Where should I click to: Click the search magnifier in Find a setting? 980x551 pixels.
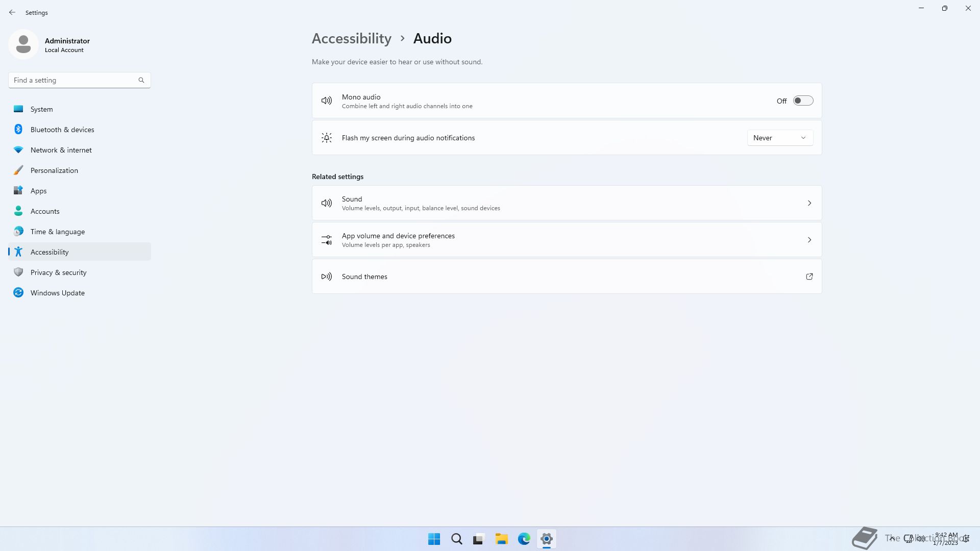point(141,80)
